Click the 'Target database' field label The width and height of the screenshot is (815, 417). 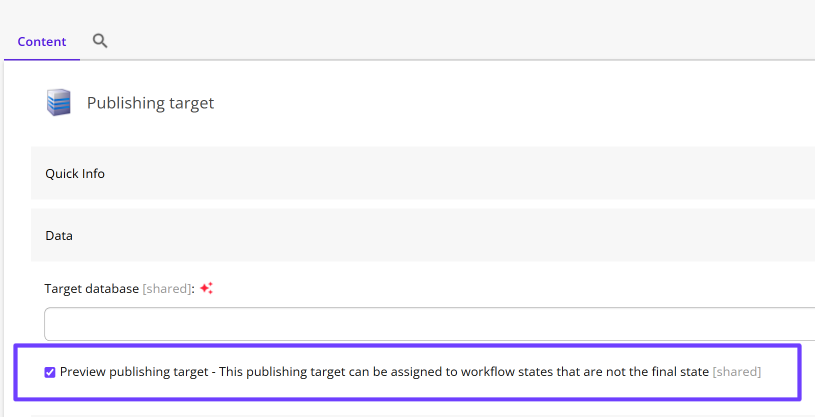point(92,289)
